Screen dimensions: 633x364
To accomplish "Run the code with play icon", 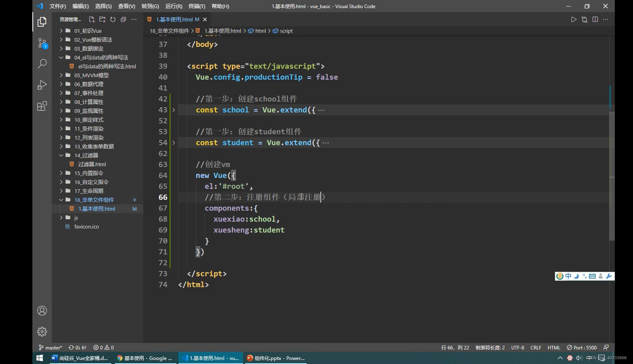I will [574, 19].
